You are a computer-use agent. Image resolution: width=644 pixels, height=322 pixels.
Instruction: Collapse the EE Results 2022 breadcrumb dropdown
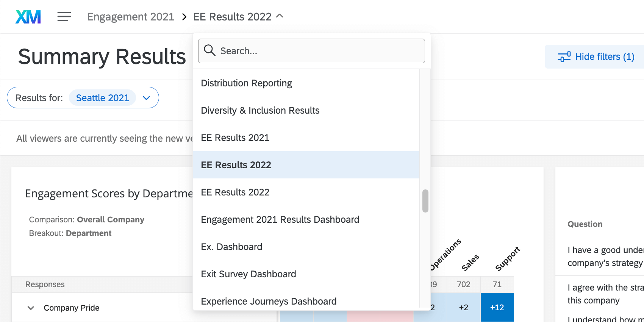coord(280,16)
